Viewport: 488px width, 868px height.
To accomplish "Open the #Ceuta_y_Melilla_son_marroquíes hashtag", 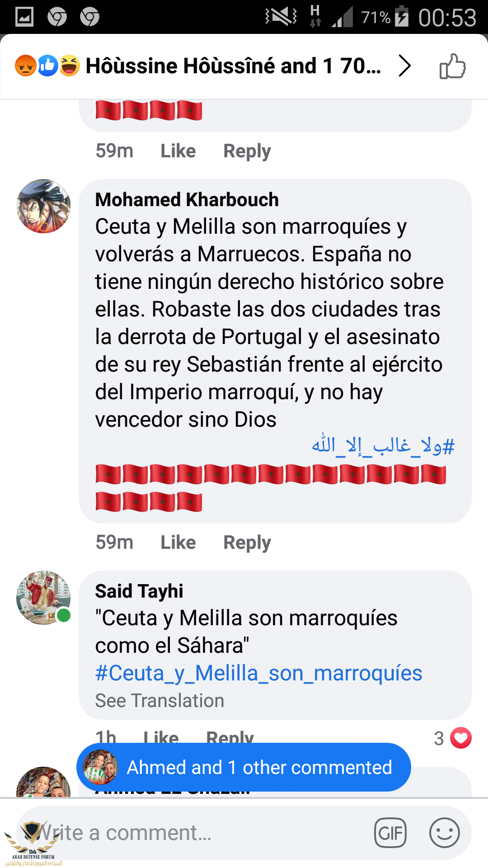I will click(258, 673).
